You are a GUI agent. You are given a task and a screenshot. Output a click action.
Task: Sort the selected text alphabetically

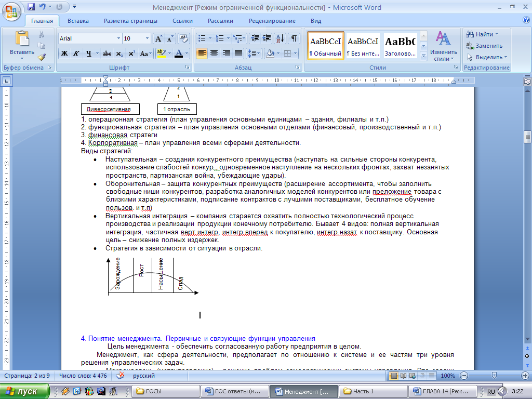280,38
